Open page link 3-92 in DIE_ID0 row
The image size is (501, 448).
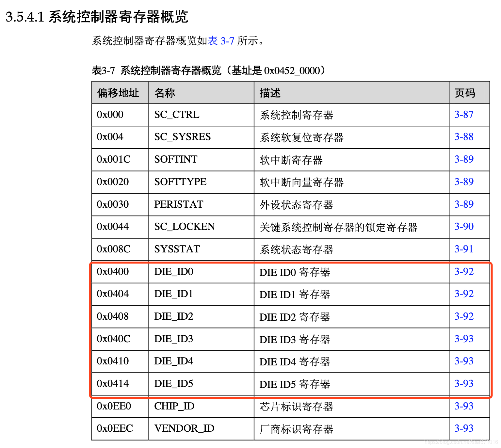point(464,272)
